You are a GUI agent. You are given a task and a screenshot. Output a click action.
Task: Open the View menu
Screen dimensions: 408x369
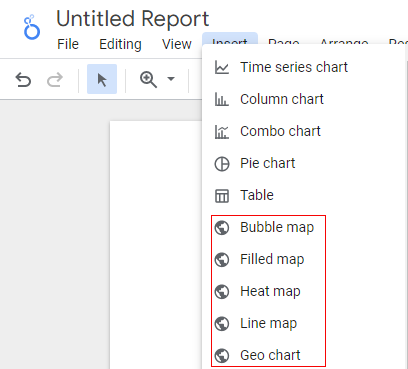[177, 44]
